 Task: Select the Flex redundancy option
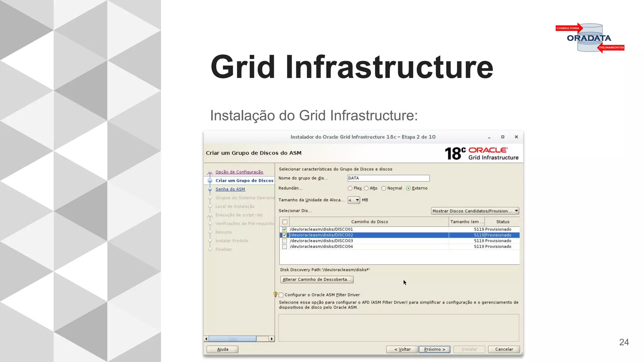[350, 188]
